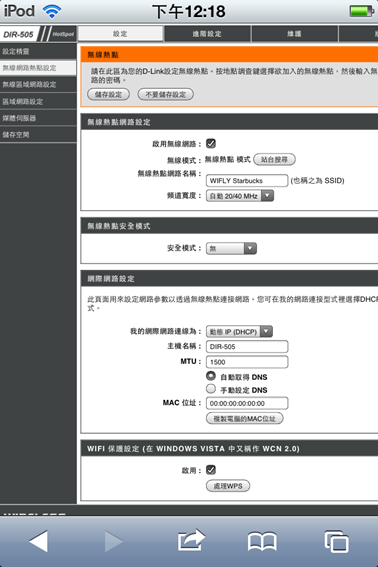Tap the clock 下午12:18 in status bar
The width and height of the screenshot is (378, 567).
point(189,12)
